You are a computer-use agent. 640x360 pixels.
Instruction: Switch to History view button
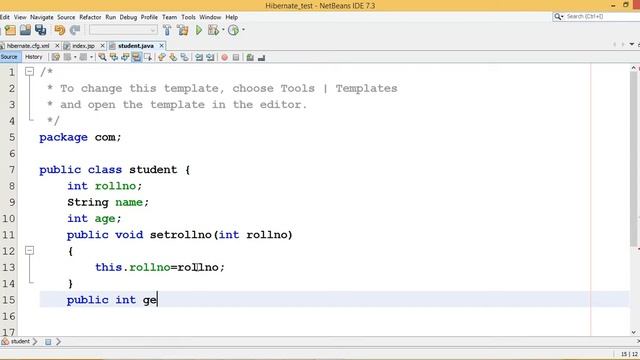point(33,57)
